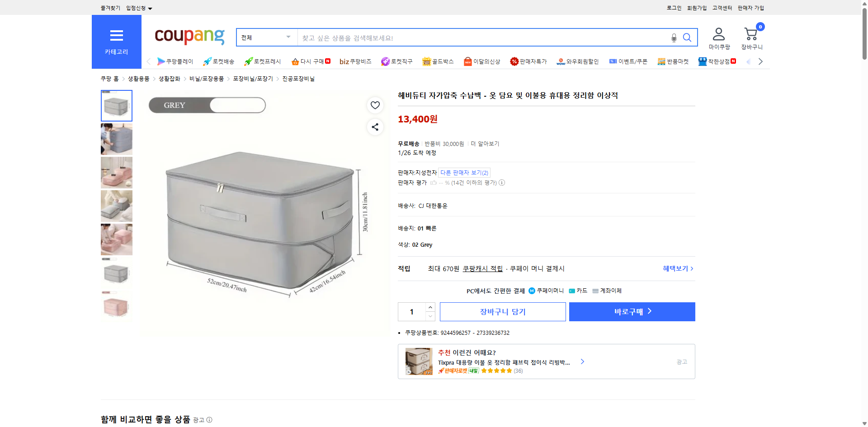This screenshot has width=868, height=427.
Task: Open 고객센터 from the top menu
Action: [722, 8]
